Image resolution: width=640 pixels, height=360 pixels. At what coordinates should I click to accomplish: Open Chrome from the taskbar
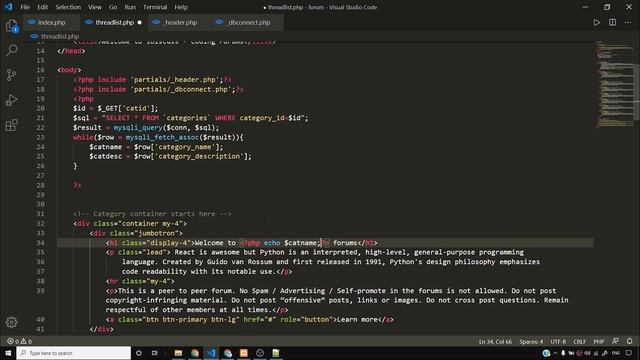tap(195, 353)
